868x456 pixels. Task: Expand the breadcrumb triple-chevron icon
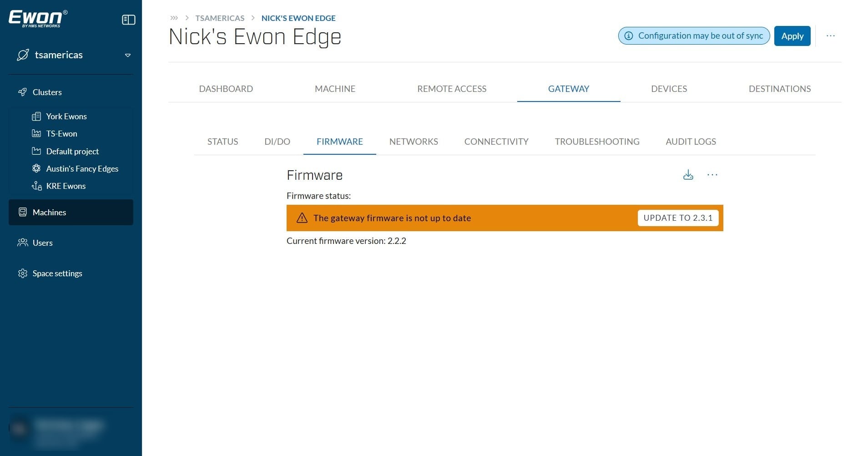pyautogui.click(x=174, y=18)
